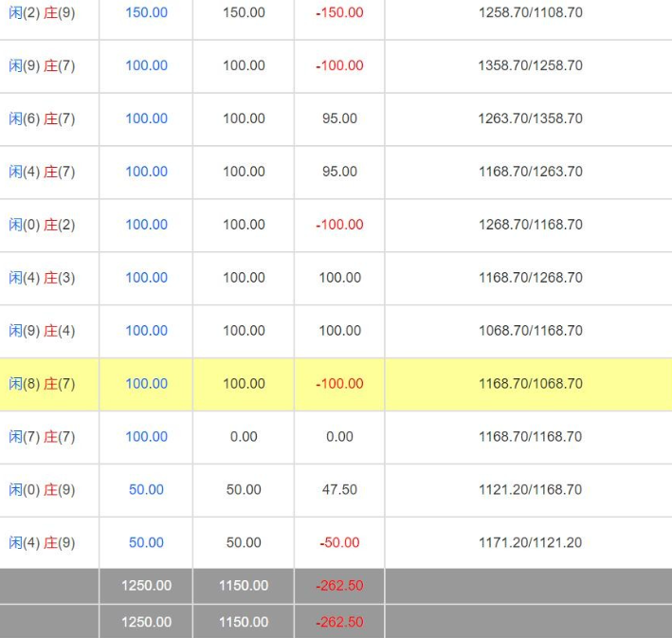Click the red -50.00 loss cell
This screenshot has height=638, width=672.
point(339,543)
